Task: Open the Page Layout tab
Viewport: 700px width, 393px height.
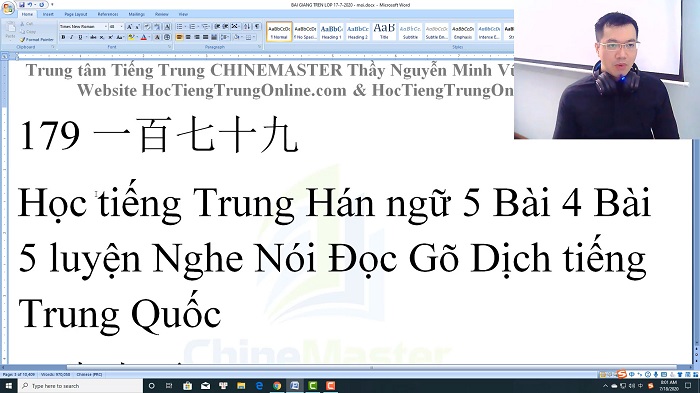Action: [x=76, y=14]
